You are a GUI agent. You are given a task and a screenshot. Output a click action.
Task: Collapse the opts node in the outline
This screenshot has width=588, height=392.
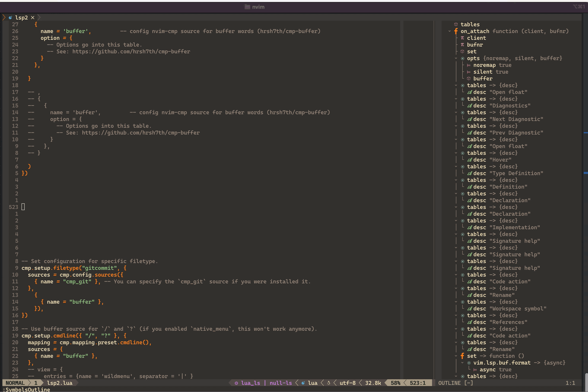click(x=456, y=58)
